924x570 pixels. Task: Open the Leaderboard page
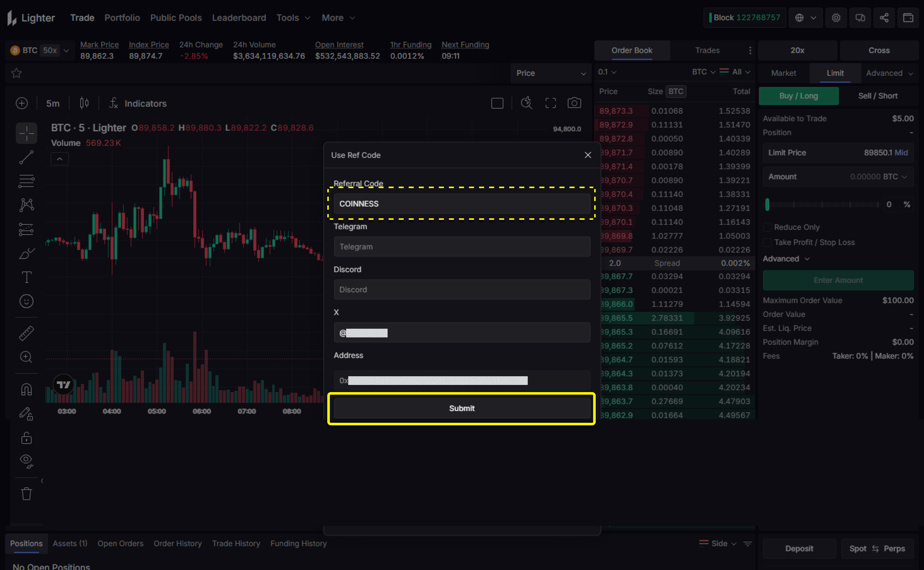coord(239,18)
